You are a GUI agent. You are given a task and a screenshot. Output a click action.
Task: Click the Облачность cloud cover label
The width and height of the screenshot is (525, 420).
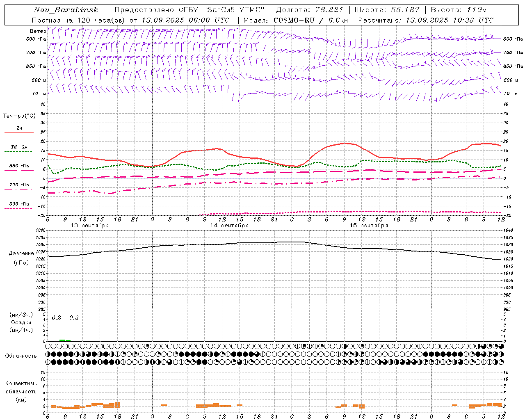21,356
